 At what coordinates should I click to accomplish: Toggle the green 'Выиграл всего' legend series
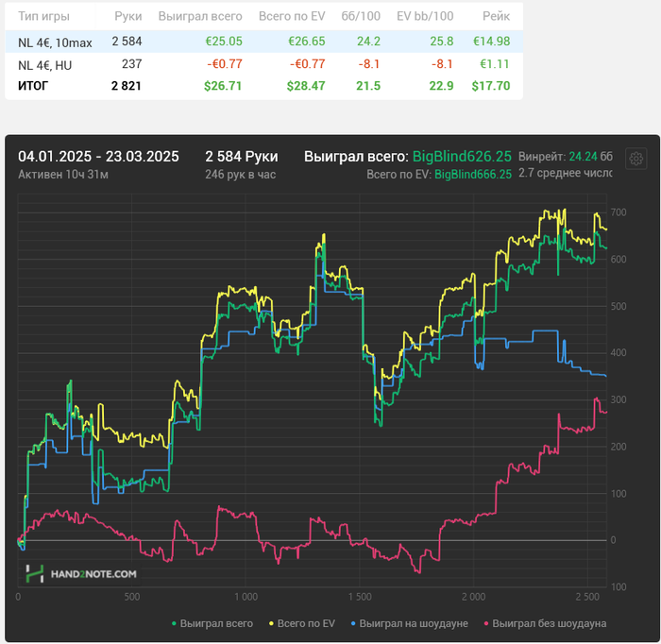tap(212, 623)
